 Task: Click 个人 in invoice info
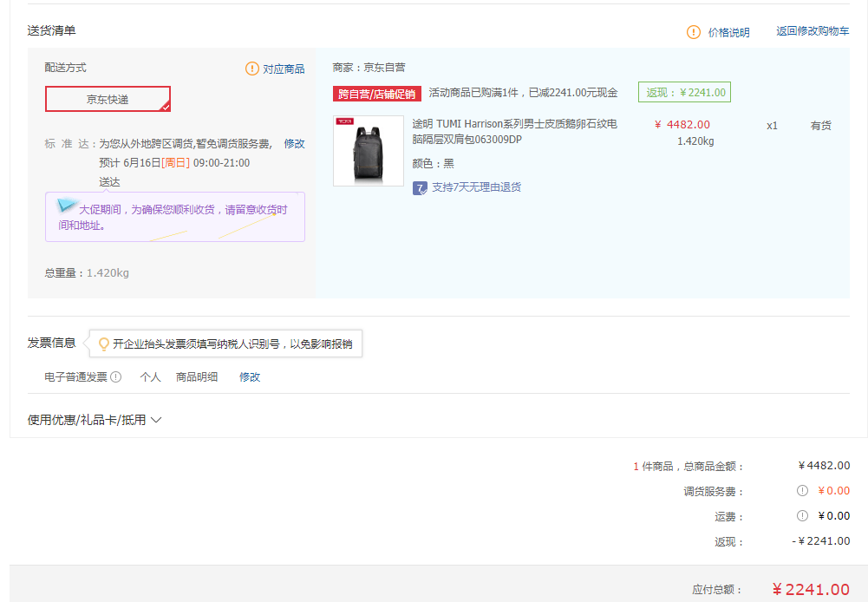pos(150,377)
